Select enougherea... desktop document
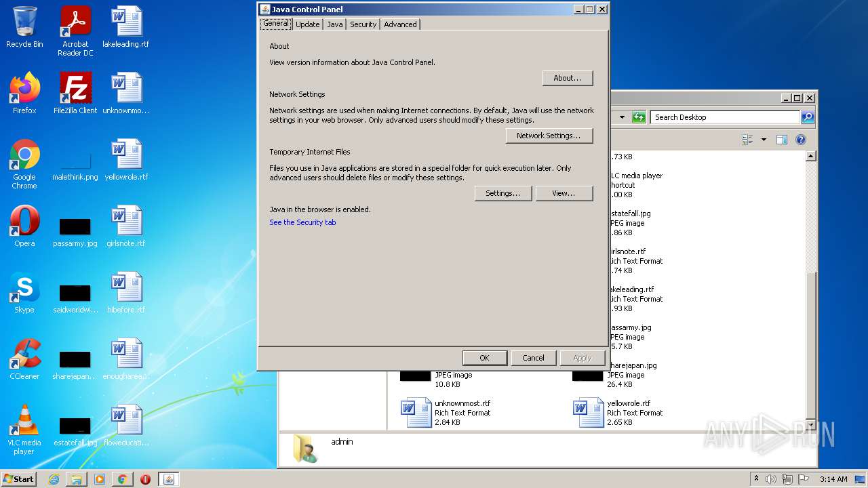The height and width of the screenshot is (488, 868). (126, 359)
